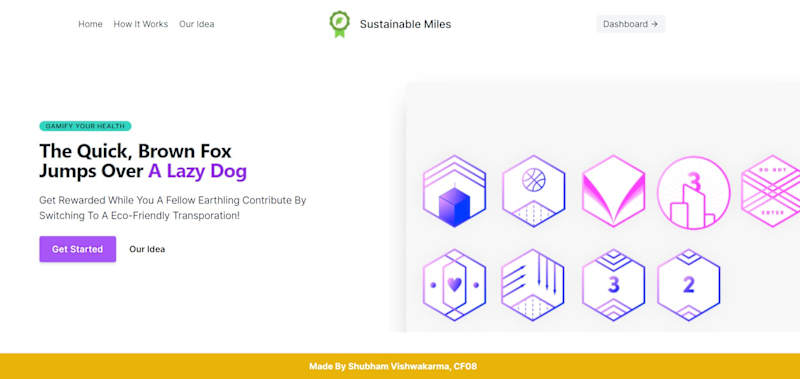Open Our Idea in top navigation
The height and width of the screenshot is (379, 800).
tap(196, 24)
